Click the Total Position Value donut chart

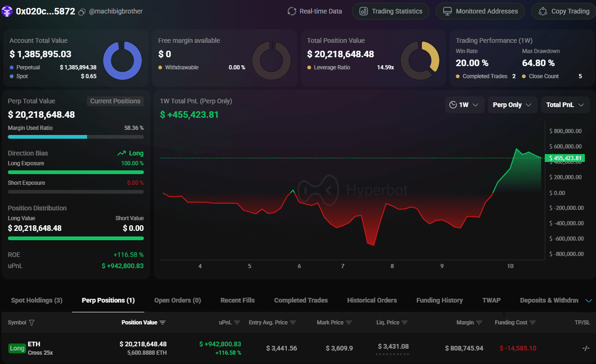(420, 61)
